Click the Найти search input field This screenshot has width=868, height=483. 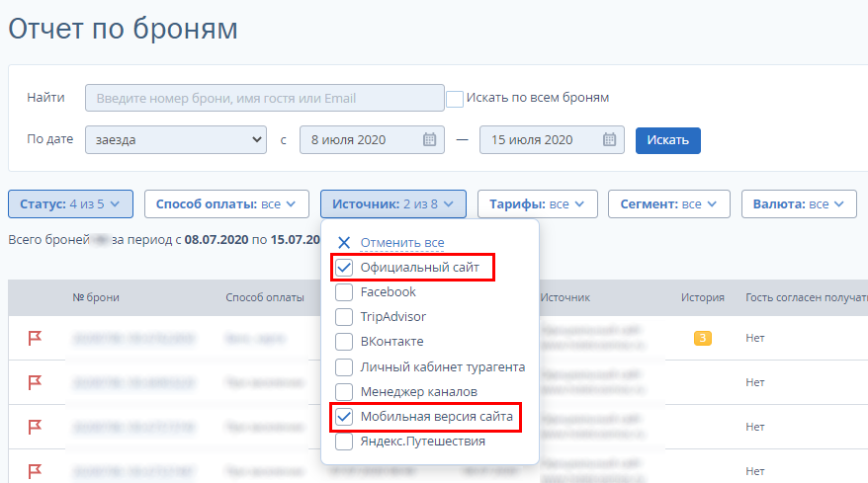tap(265, 98)
